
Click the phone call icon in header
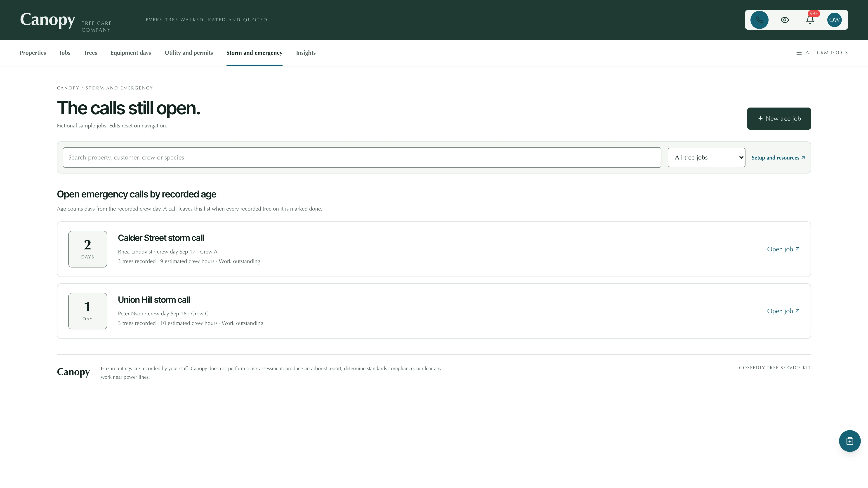(759, 20)
